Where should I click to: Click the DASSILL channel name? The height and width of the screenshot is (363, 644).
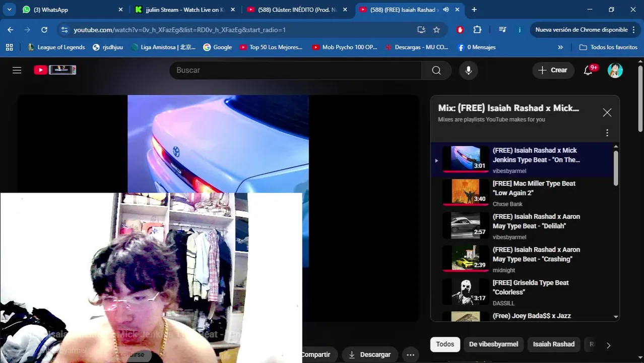[x=503, y=304]
